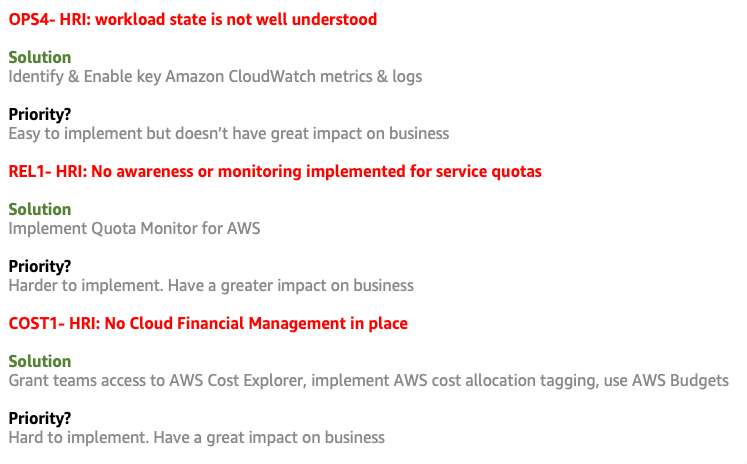Click the words 'AWS Budgets'
Screen dimensions: 747x464
(680, 381)
